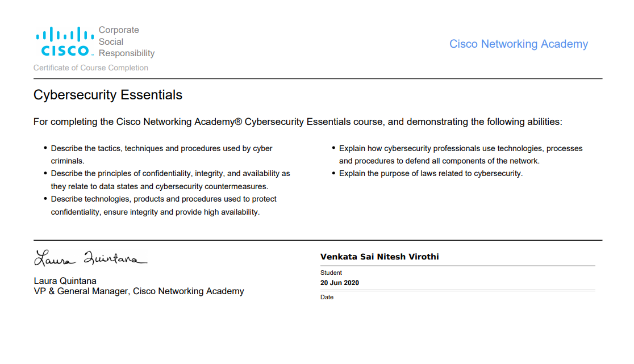
Task: Click the date 20 Jun 2020
Action: (340, 283)
